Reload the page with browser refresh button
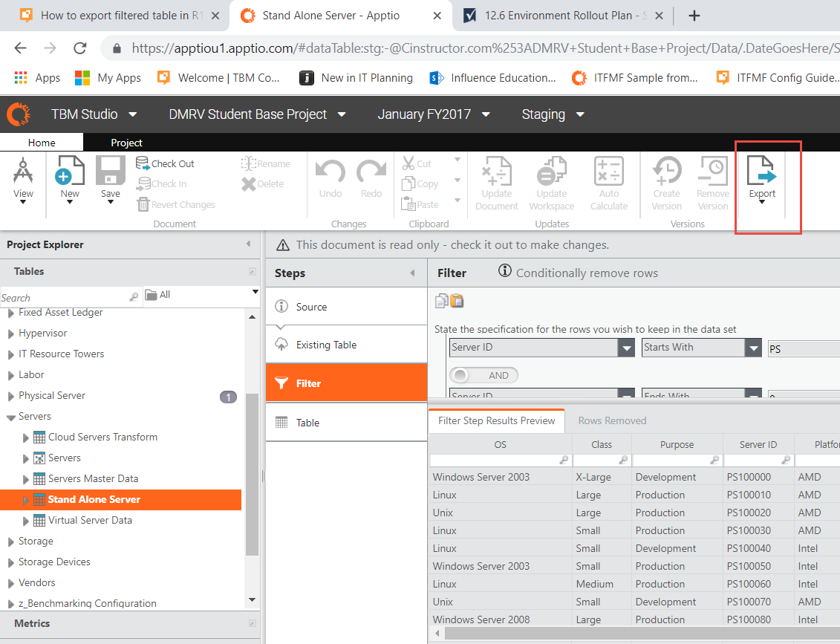The width and height of the screenshot is (840, 644). coord(79,48)
